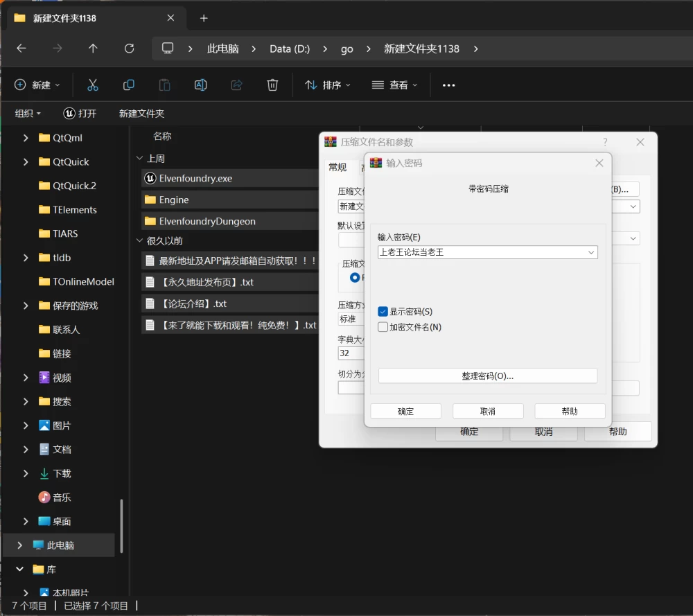Click the sidebar vertical scrollbar
Viewport: 693px width, 616px height.
click(x=121, y=526)
